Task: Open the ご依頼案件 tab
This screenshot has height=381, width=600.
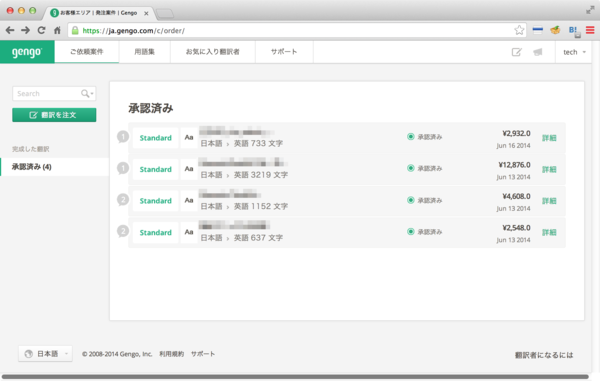Action: (87, 52)
